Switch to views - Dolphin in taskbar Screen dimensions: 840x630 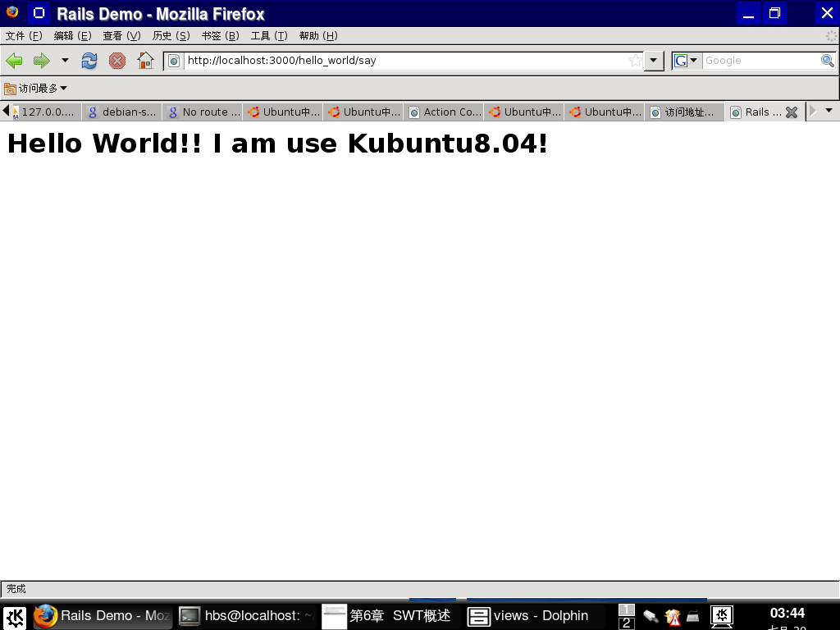point(535,616)
